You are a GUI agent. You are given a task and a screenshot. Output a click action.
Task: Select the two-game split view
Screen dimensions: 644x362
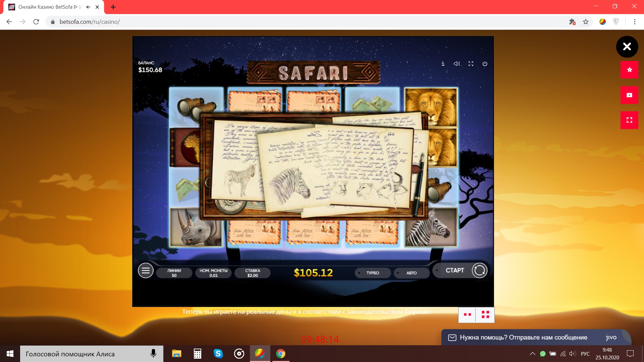pyautogui.click(x=467, y=315)
